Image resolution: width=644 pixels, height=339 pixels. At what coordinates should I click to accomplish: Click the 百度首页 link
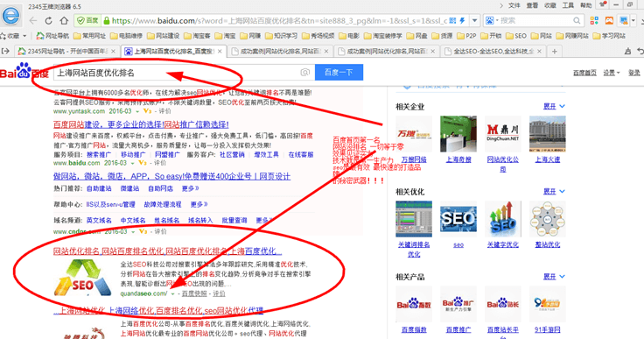click(x=584, y=73)
